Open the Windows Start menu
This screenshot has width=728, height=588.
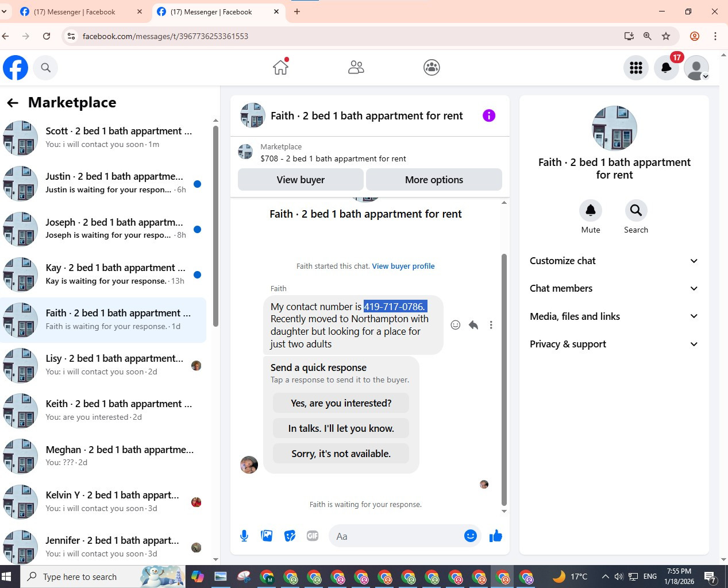pos(7,577)
